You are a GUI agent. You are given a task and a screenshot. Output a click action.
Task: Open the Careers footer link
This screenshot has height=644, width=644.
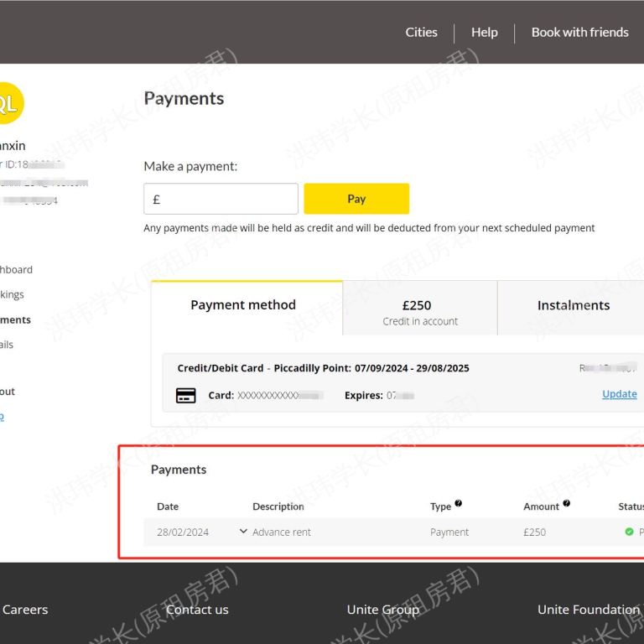[25, 610]
